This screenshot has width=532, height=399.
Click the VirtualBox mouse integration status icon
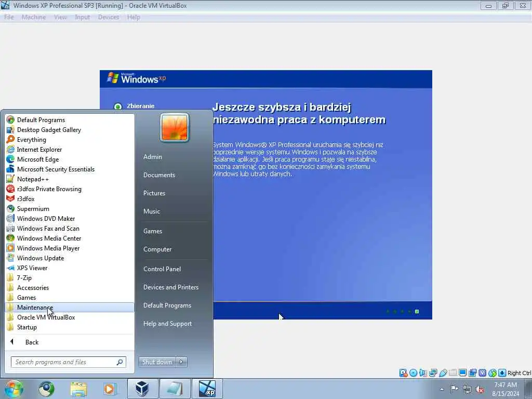(x=493, y=373)
